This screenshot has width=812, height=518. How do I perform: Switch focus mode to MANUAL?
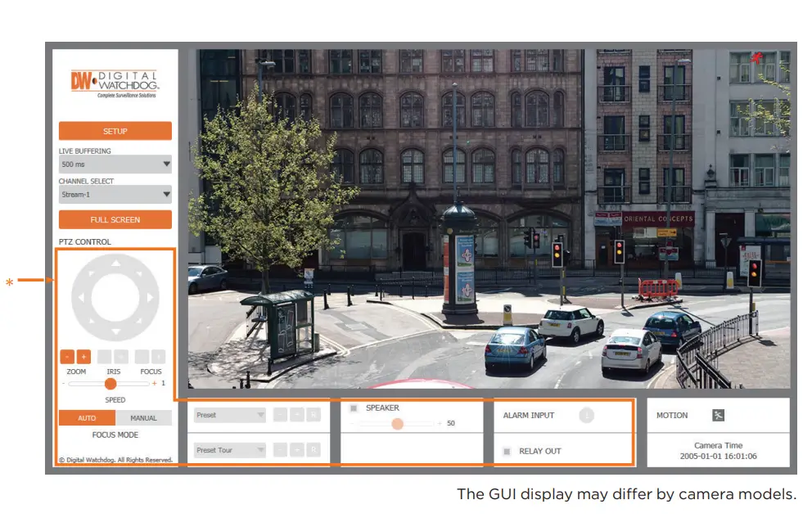144,417
